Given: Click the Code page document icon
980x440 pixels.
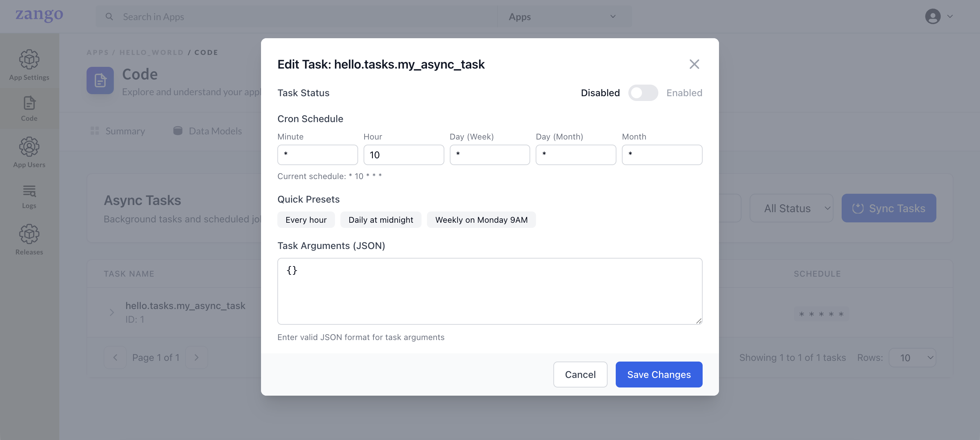Looking at the screenshot, I should pyautogui.click(x=100, y=80).
